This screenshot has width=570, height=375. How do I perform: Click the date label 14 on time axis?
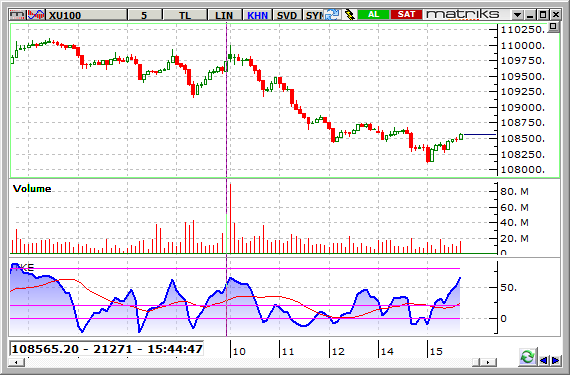point(387,351)
